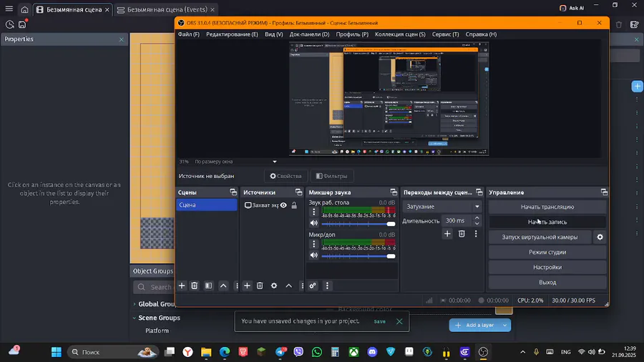644x362 pixels.
Task: Add a new scene in Сцены panel
Action: [x=182, y=285]
